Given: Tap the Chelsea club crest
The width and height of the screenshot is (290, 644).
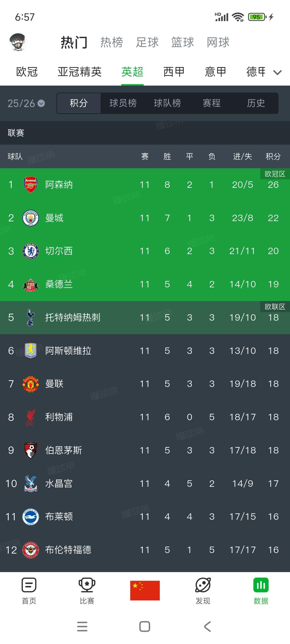Looking at the screenshot, I should (31, 251).
